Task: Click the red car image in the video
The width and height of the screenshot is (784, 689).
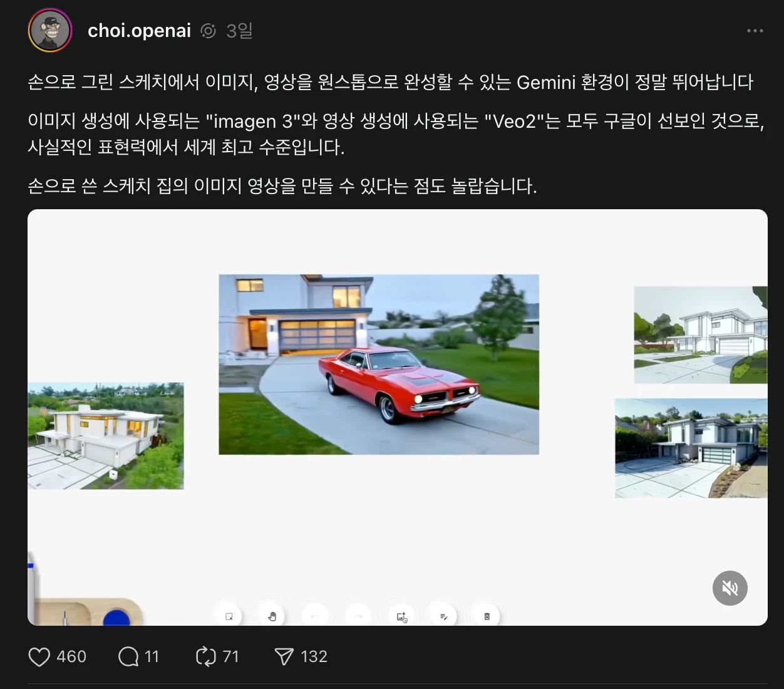Action: tap(379, 365)
